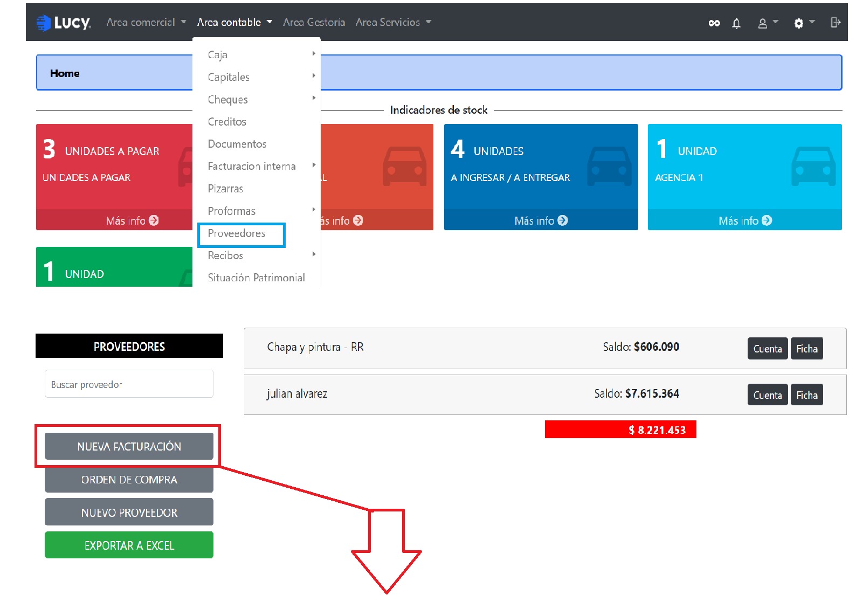
Task: Click car icon on Agencia 1 card
Action: (x=813, y=166)
